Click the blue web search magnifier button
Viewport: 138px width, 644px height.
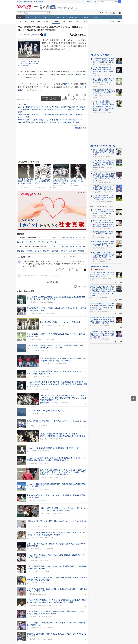click(120, 2)
